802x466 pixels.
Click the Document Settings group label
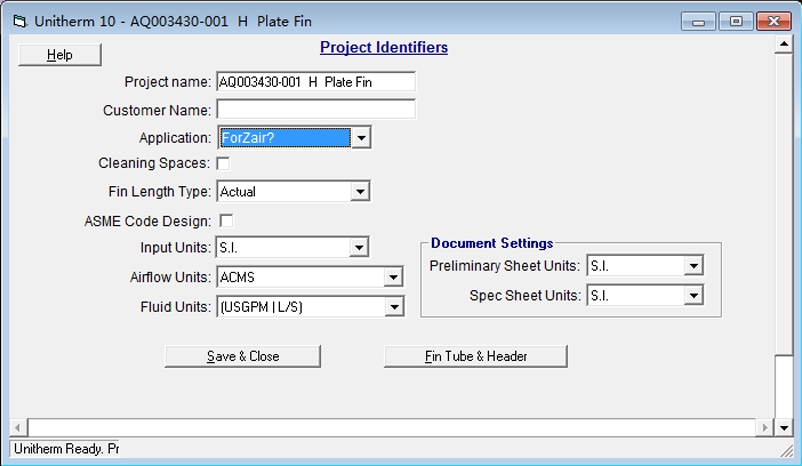pyautogui.click(x=492, y=243)
